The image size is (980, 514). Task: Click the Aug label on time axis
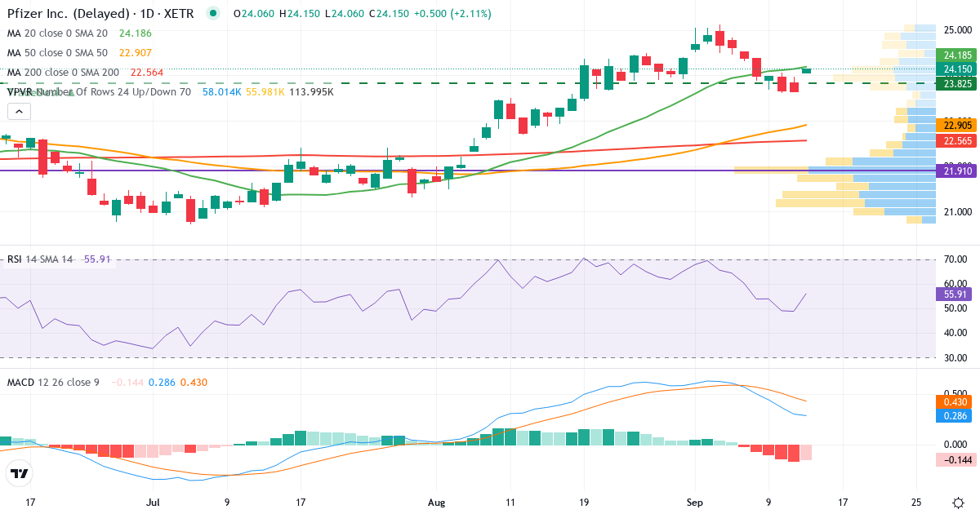point(436,502)
